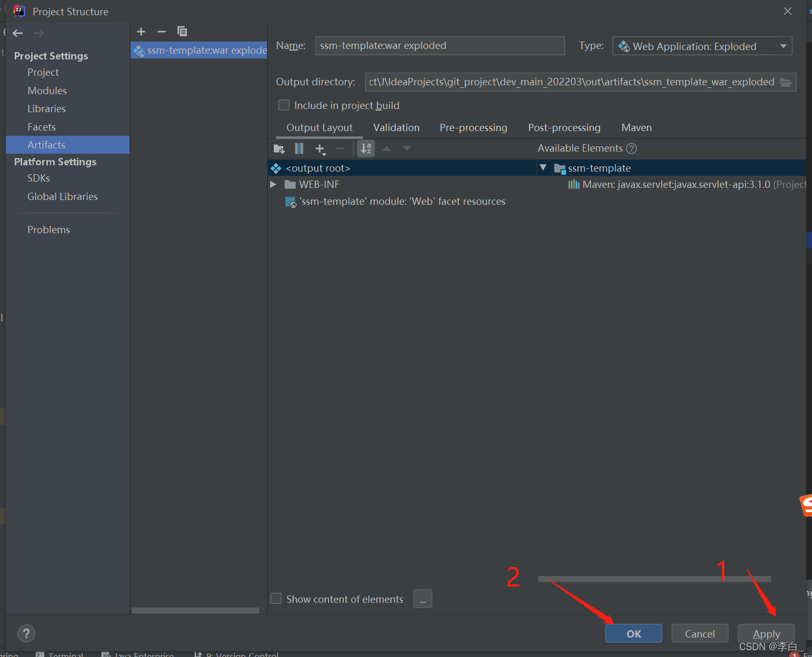812x657 pixels.
Task: Open help for Available Elements
Action: click(x=631, y=148)
